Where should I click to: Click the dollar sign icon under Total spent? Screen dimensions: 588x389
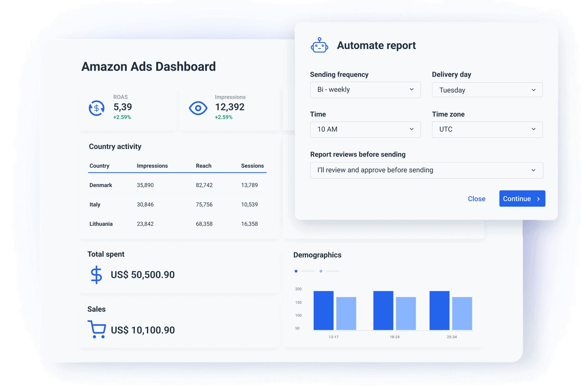point(96,274)
